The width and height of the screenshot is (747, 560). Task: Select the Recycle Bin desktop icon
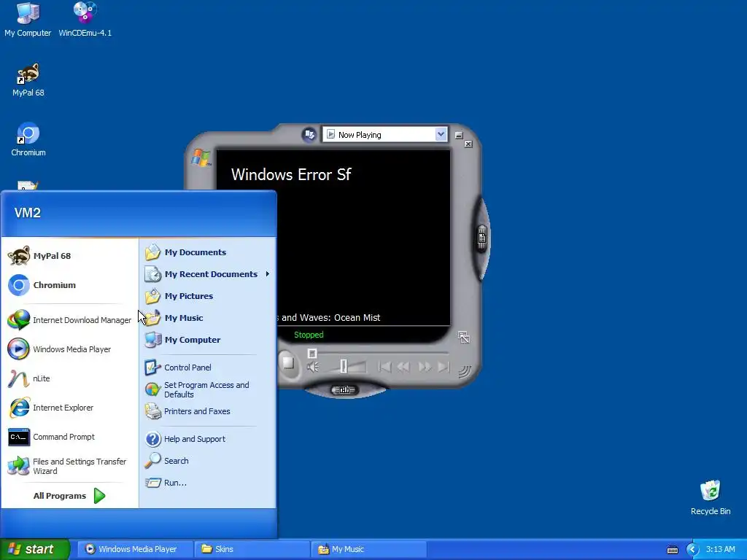(711, 497)
